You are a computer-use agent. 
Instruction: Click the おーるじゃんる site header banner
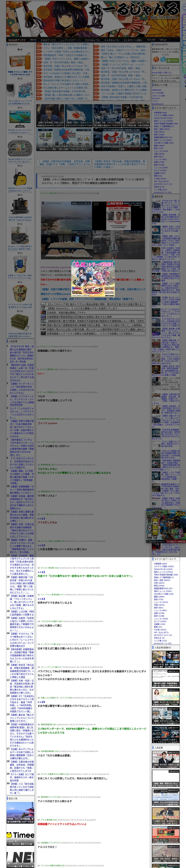pos(93,19)
